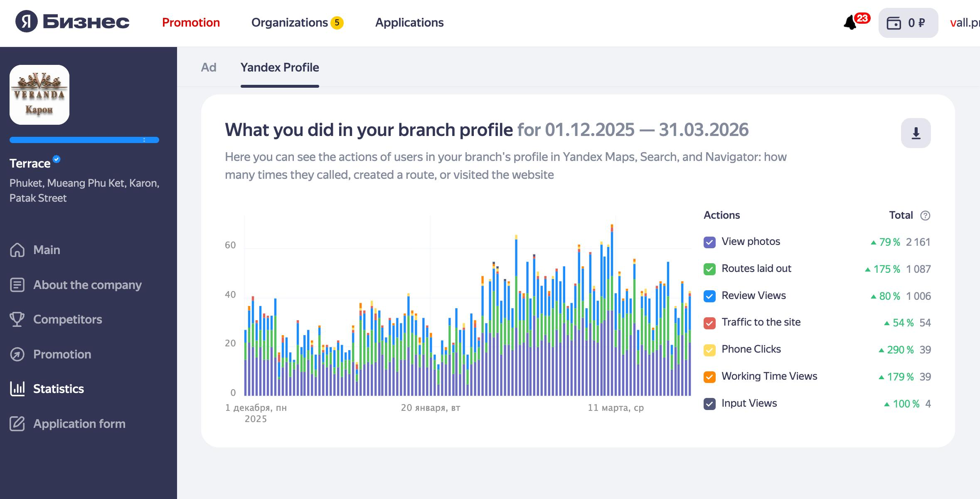Click the Actions column header
980x499 pixels.
(721, 215)
